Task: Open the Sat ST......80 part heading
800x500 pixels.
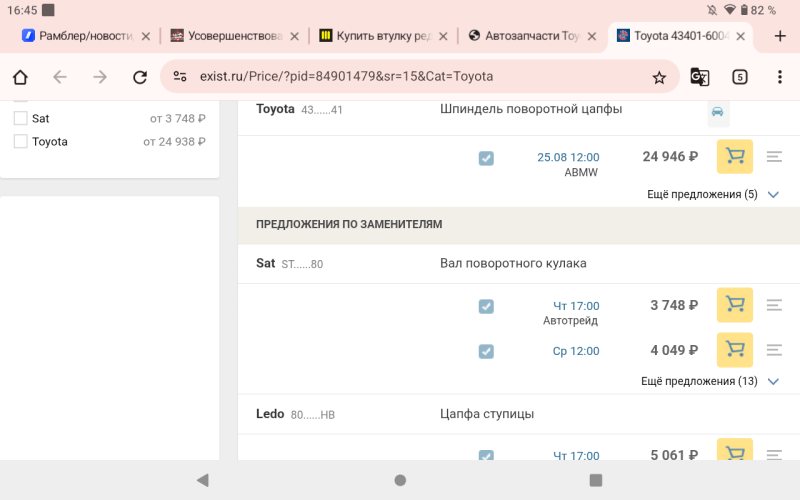Action: tap(289, 264)
